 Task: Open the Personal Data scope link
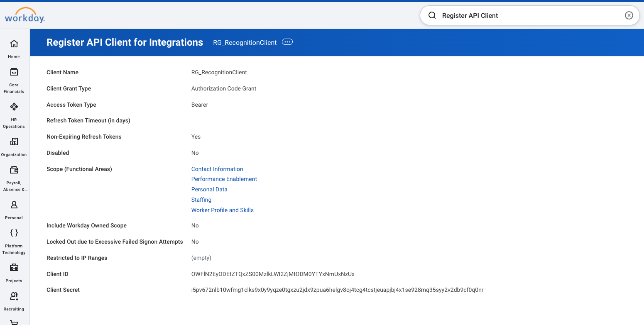click(209, 189)
